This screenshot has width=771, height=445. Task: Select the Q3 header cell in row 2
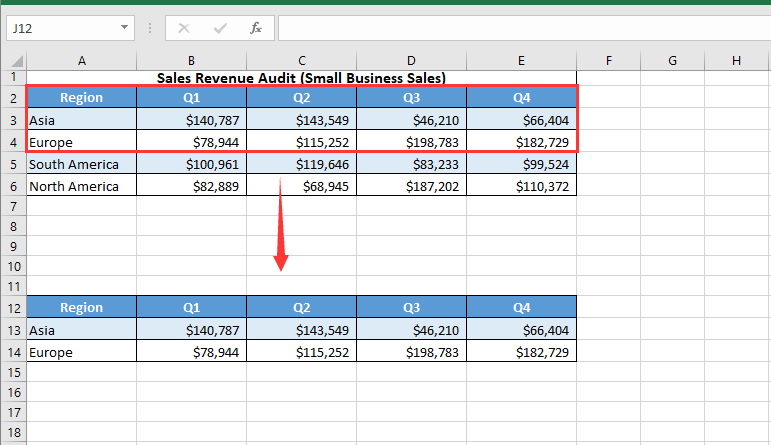[411, 98]
